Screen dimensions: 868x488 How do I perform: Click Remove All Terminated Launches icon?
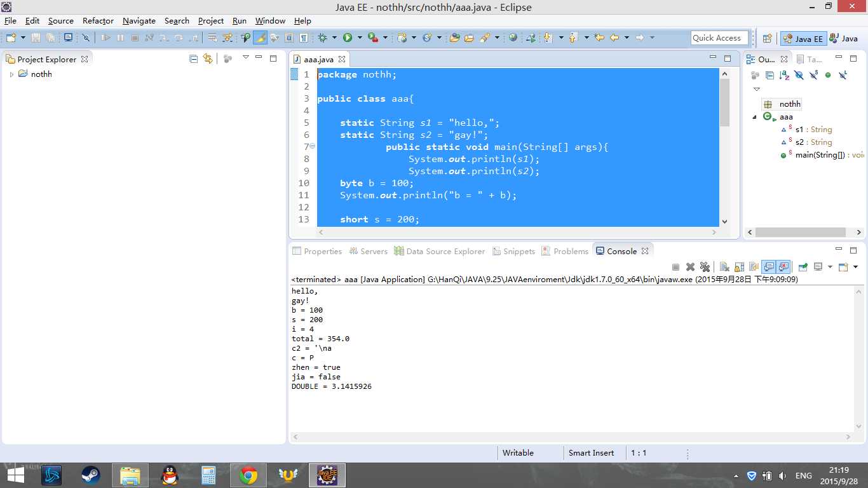pyautogui.click(x=705, y=267)
